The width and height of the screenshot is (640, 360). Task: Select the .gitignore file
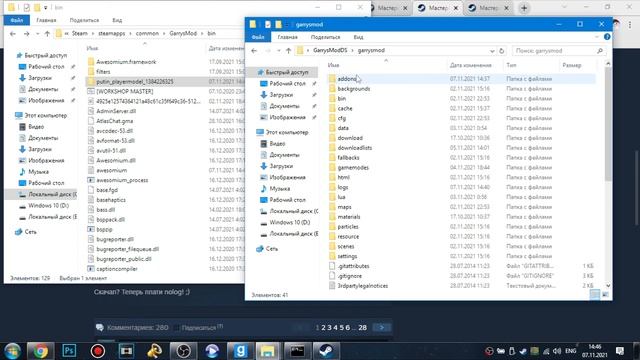[349, 276]
